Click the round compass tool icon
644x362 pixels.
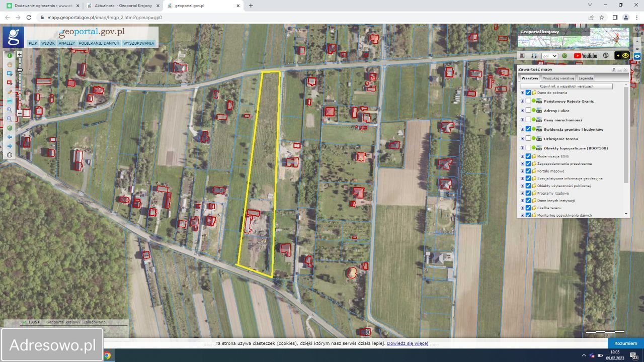(10, 155)
